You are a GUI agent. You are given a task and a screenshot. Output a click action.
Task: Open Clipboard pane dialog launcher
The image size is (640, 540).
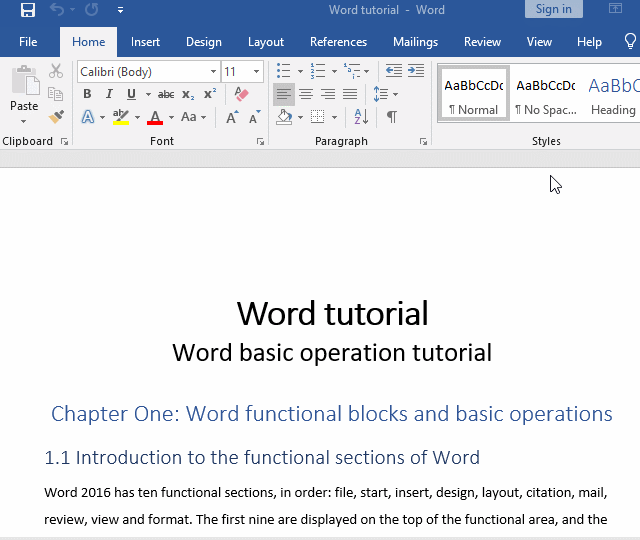pyautogui.click(x=64, y=141)
